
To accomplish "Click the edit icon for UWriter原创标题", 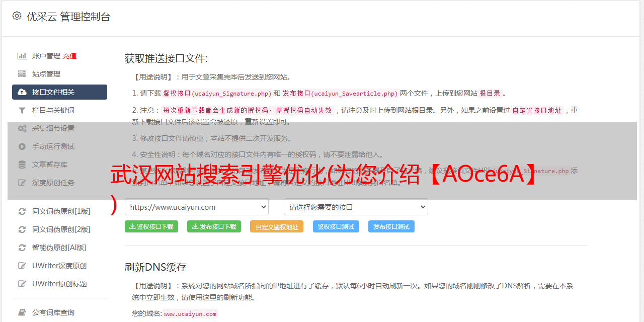I will click(22, 284).
